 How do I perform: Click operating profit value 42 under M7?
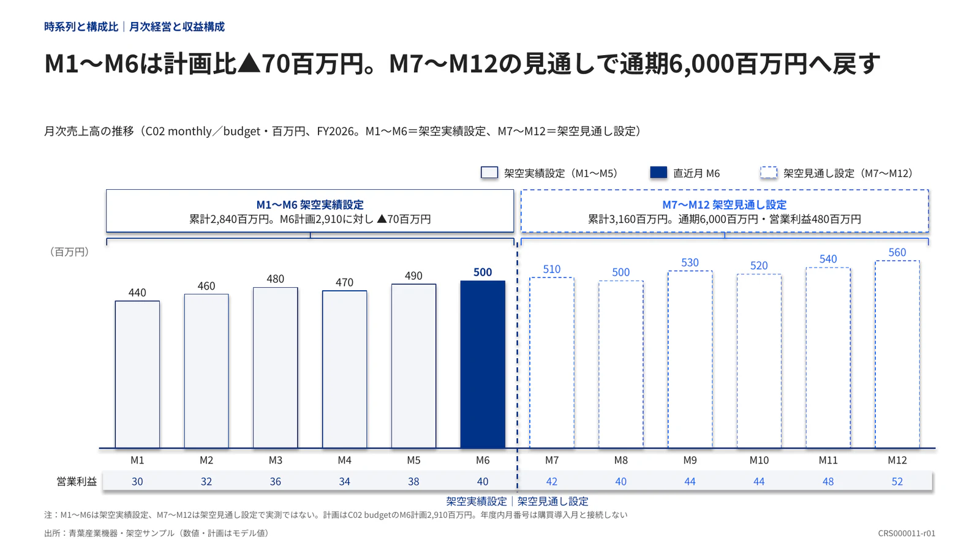pos(552,481)
